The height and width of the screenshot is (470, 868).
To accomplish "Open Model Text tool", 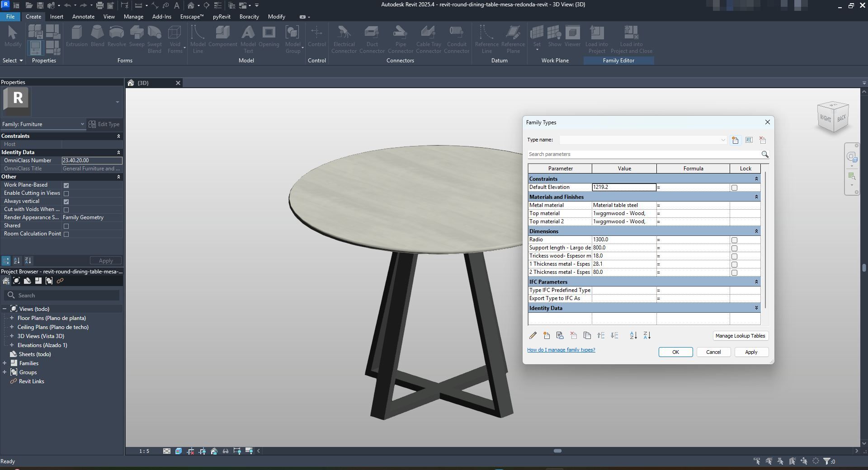I will pos(248,39).
